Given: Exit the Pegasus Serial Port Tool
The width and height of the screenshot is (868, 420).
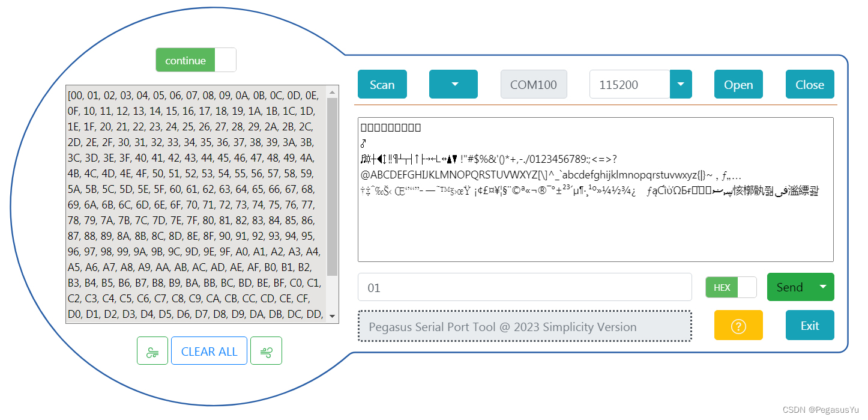Looking at the screenshot, I should pyautogui.click(x=810, y=325).
